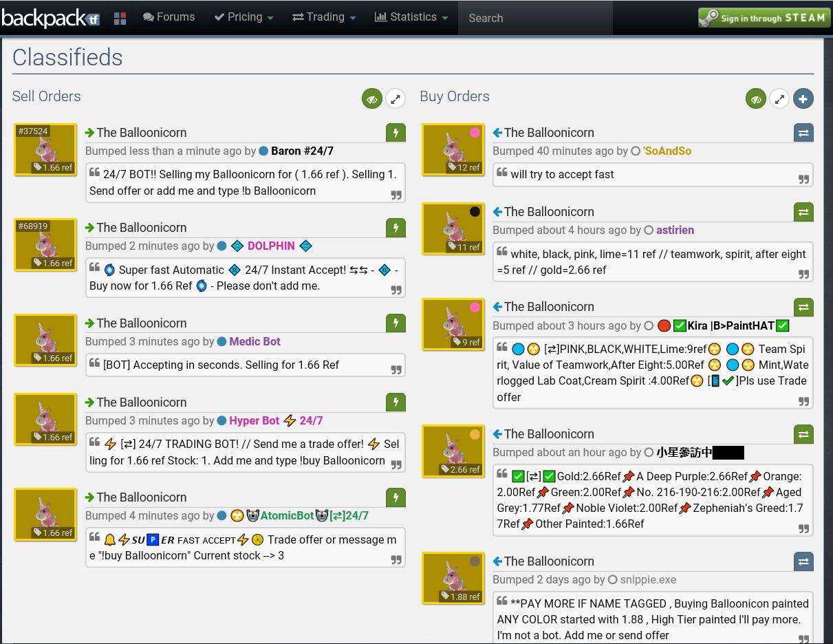The image size is (833, 644).
Task: Open Medic Bot user profile
Action: tap(255, 341)
